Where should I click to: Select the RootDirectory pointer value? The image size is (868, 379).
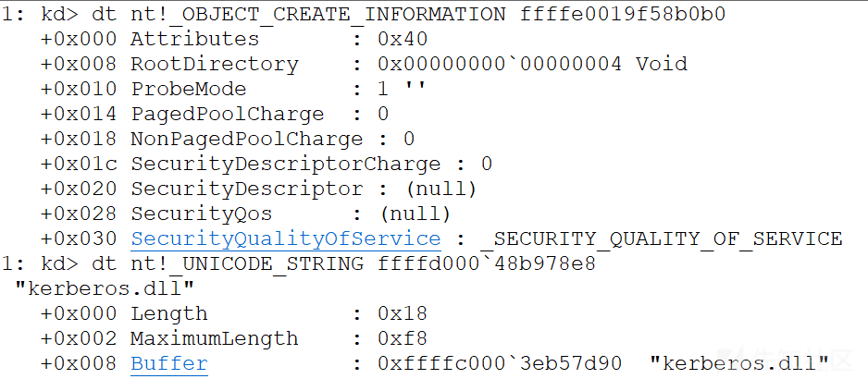click(x=500, y=64)
